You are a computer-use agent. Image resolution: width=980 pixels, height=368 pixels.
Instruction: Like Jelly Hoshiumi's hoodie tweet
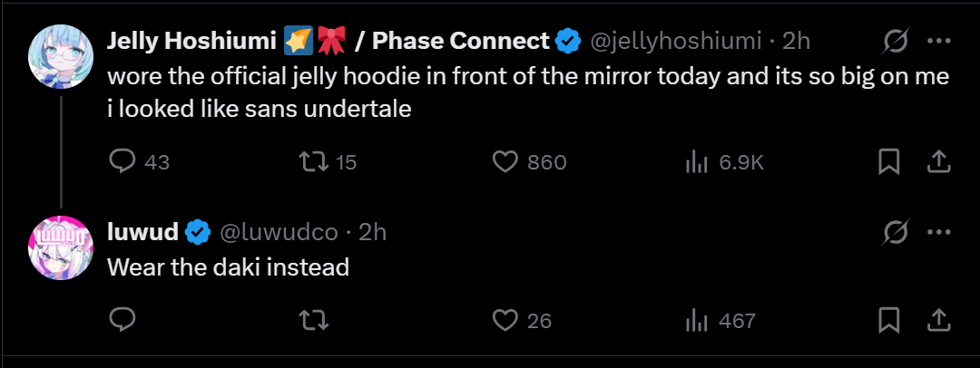[504, 161]
